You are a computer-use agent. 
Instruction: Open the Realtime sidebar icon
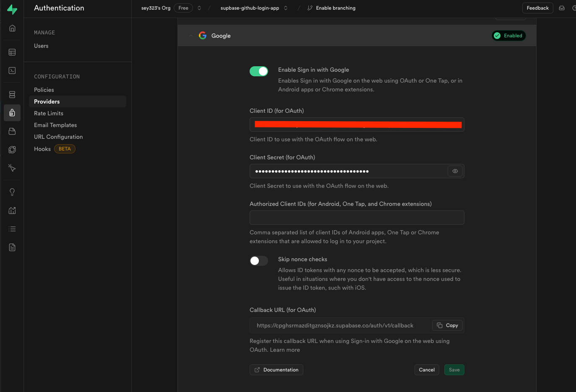12,168
